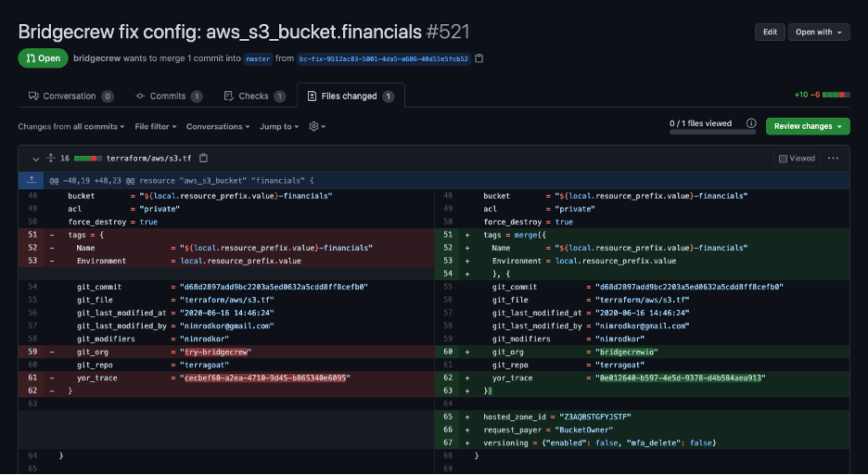Click added line 51 tags = merge({
The image size is (868, 475).
(x=642, y=236)
